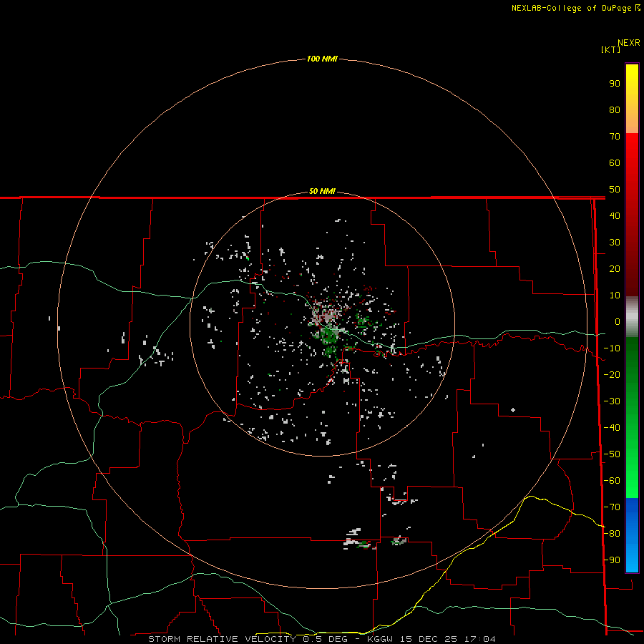644x644 pixels.
Task: Click the positive 30 knot scale value
Action: (x=615, y=243)
